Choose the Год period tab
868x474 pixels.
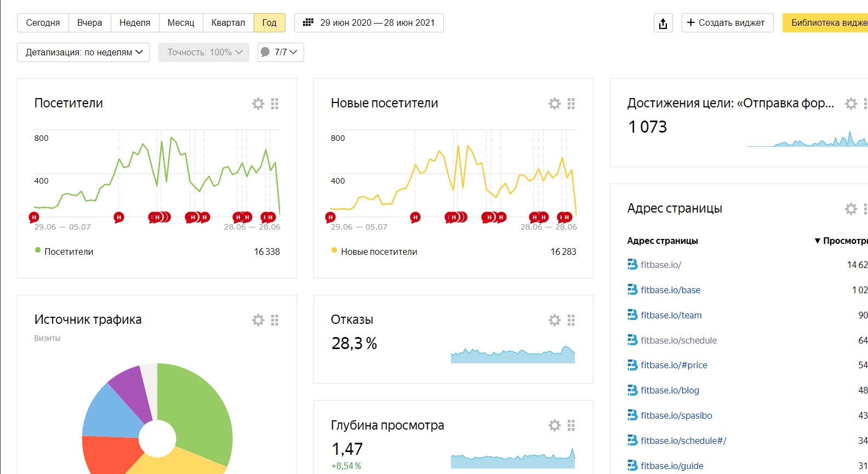pyautogui.click(x=270, y=23)
